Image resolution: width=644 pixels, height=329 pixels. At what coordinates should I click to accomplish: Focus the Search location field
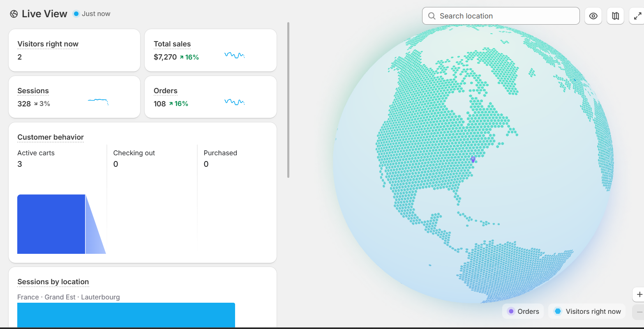501,16
